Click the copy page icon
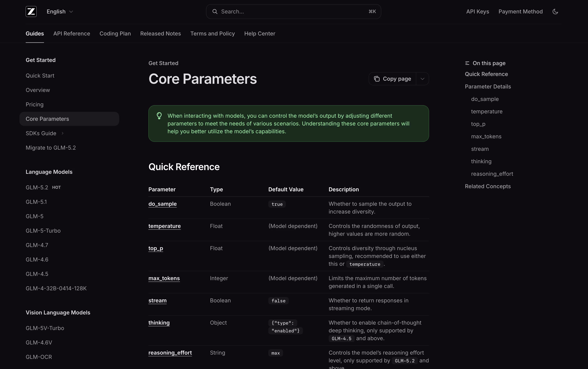Screen dimensions: 588x369 [x=377, y=79]
